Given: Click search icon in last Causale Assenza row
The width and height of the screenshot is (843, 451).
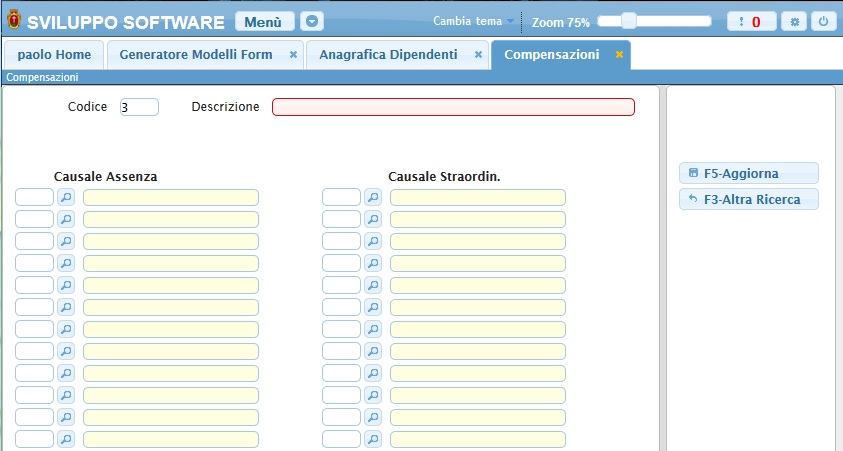Looking at the screenshot, I should click(x=66, y=439).
